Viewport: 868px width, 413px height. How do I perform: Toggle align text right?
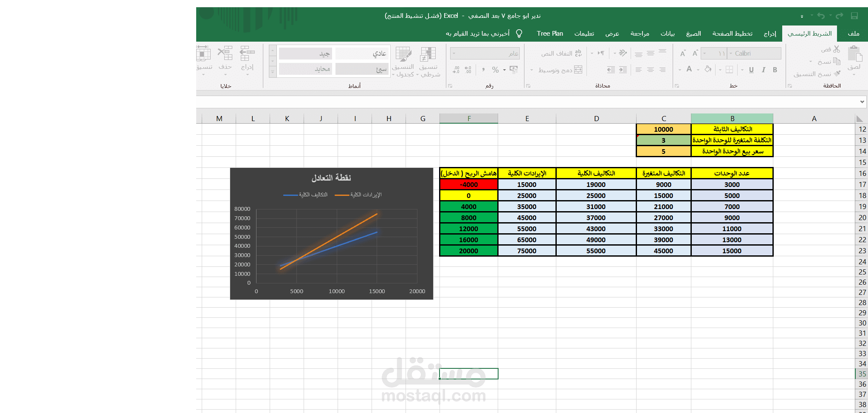[x=662, y=70]
